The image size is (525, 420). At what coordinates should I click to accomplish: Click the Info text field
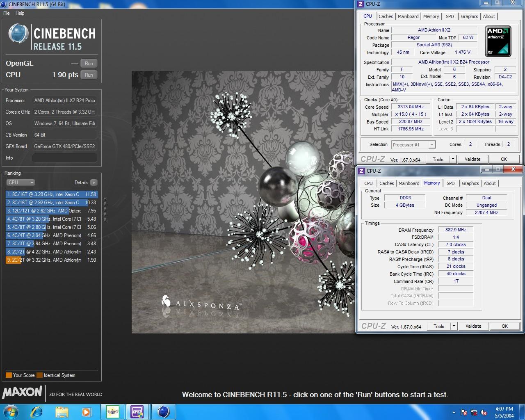[65, 158]
